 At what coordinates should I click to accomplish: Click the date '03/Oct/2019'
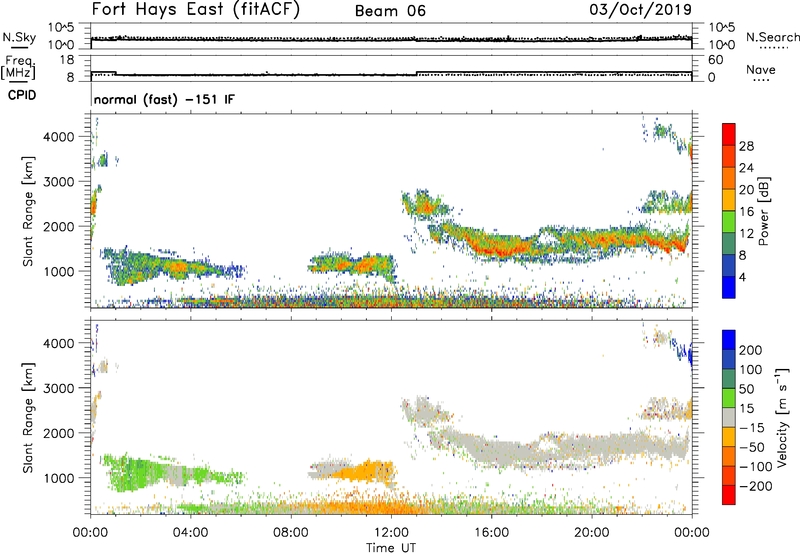click(640, 10)
